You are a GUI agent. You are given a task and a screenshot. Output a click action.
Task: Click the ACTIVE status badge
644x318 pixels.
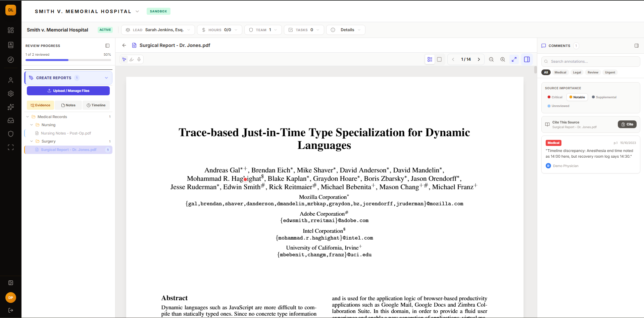pos(105,30)
